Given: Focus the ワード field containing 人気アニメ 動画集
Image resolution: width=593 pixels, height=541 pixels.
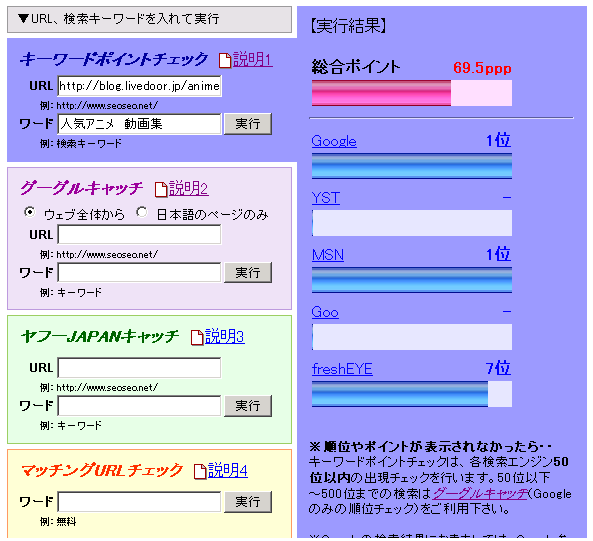Looking at the screenshot, I should (139, 124).
